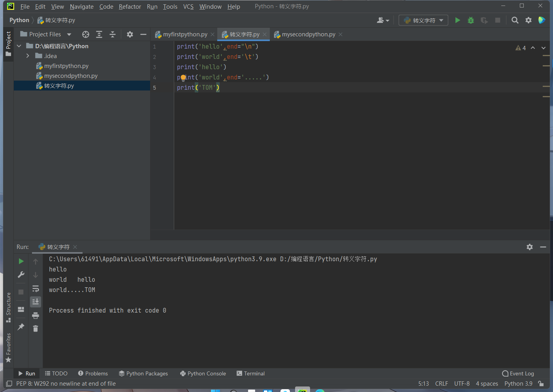Select 转义字符.py in project tree
This screenshot has height=392, width=553.
(59, 86)
